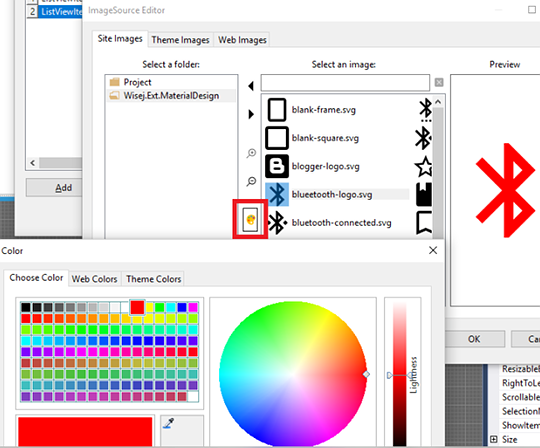Select the bookmark outline icon in image list
The height and width of the screenshot is (448, 540).
424,223
